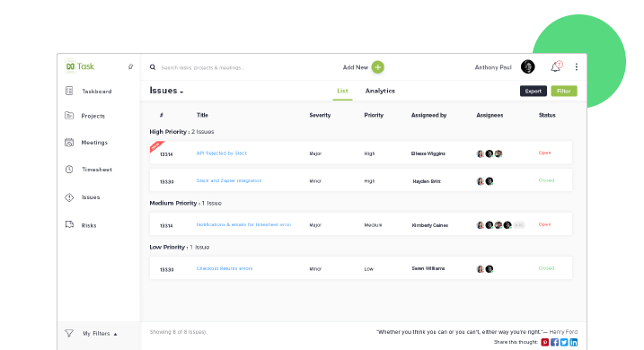Click the search tasks input field
The height and width of the screenshot is (350, 644).
(203, 67)
